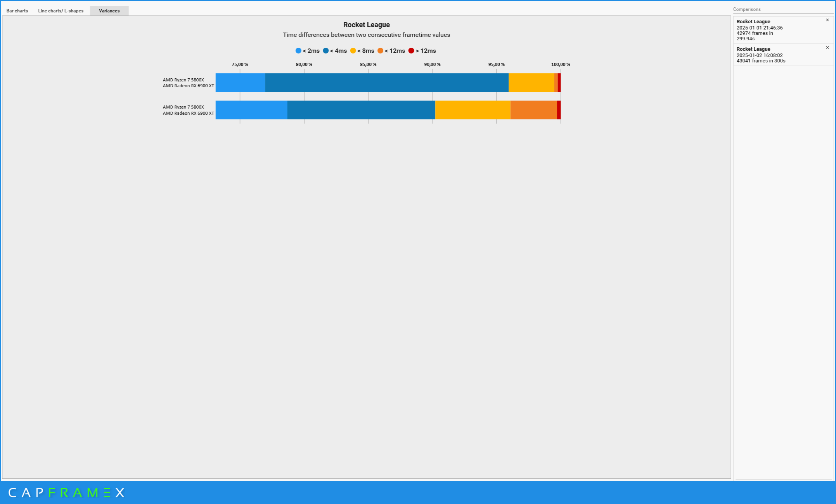Click the red '> 12ms' legend dot
The height and width of the screenshot is (504, 836).
click(x=411, y=51)
